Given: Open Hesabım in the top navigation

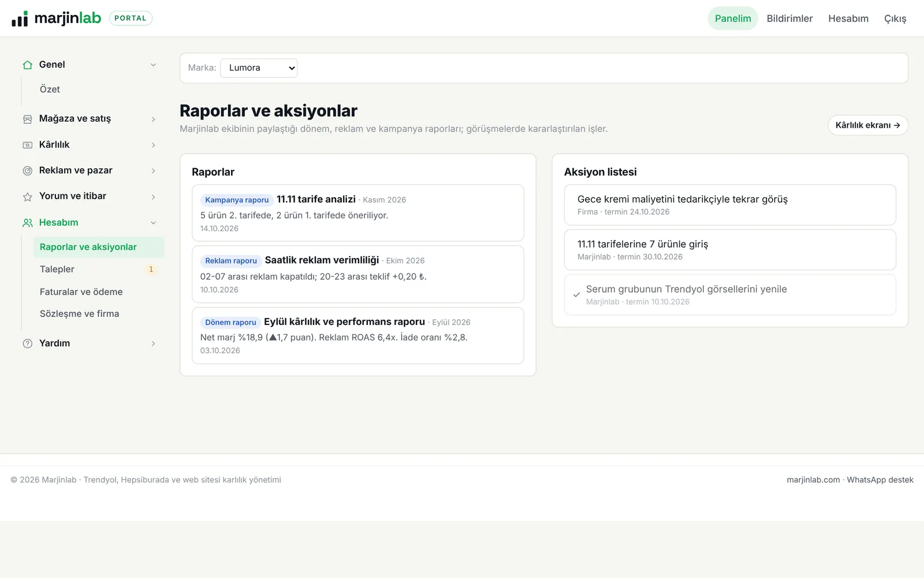Looking at the screenshot, I should [x=848, y=18].
